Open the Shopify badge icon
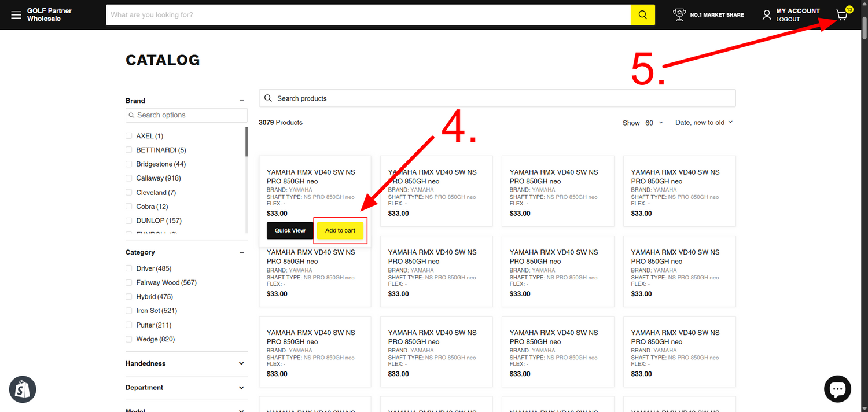The width and height of the screenshot is (868, 412). (23, 389)
